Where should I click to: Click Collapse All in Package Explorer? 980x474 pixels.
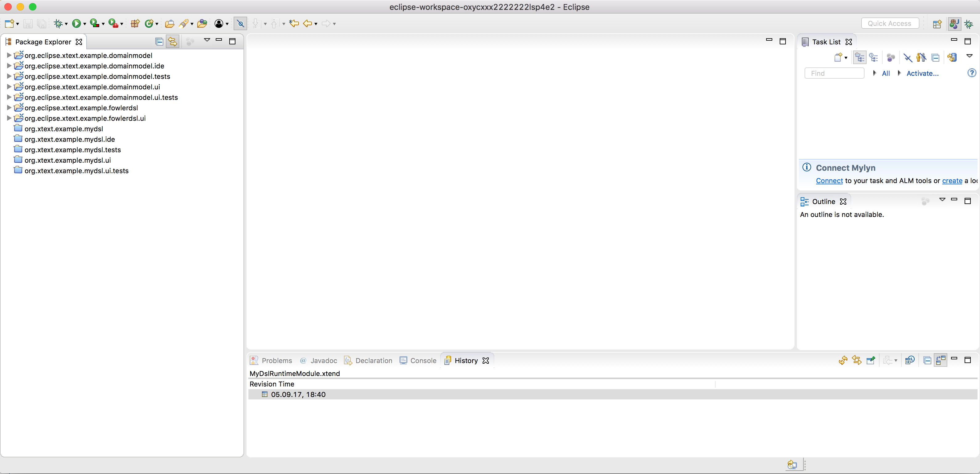pos(159,42)
